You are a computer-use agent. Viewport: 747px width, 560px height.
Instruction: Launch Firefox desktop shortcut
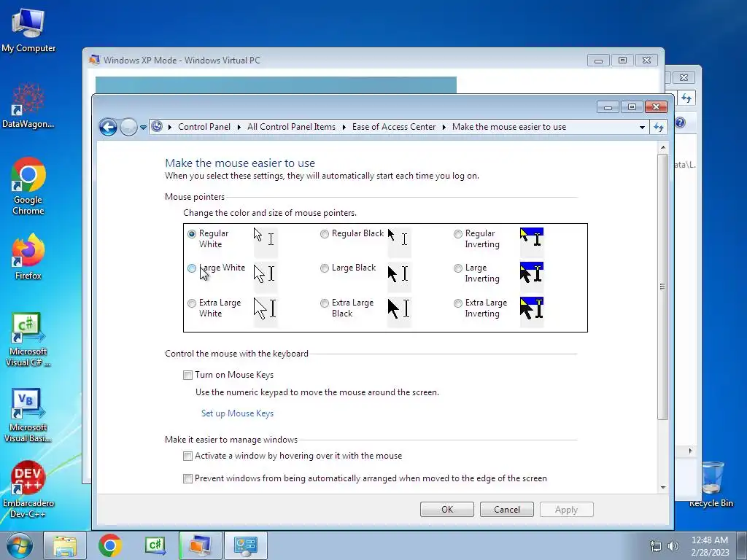(x=28, y=256)
